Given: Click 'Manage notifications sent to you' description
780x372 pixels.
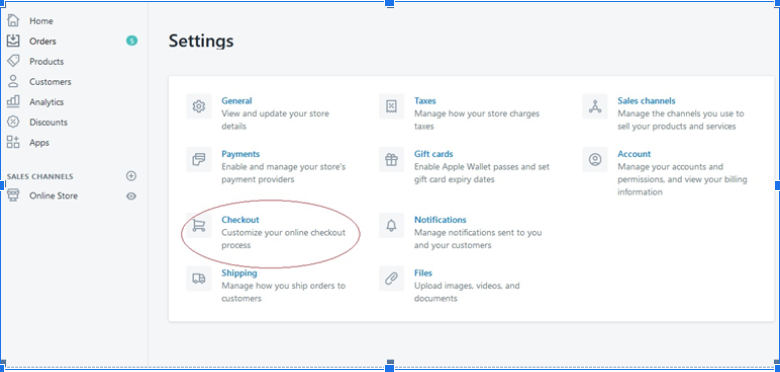Looking at the screenshot, I should point(478,239).
